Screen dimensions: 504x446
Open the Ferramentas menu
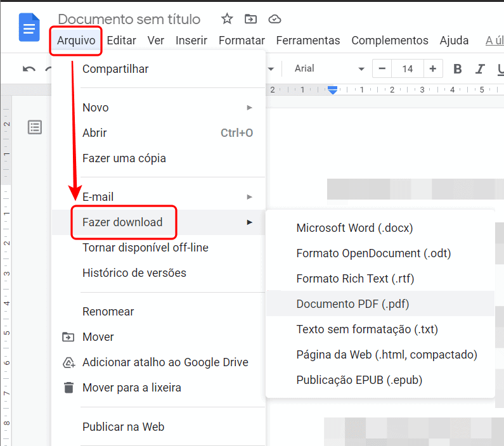(x=308, y=41)
